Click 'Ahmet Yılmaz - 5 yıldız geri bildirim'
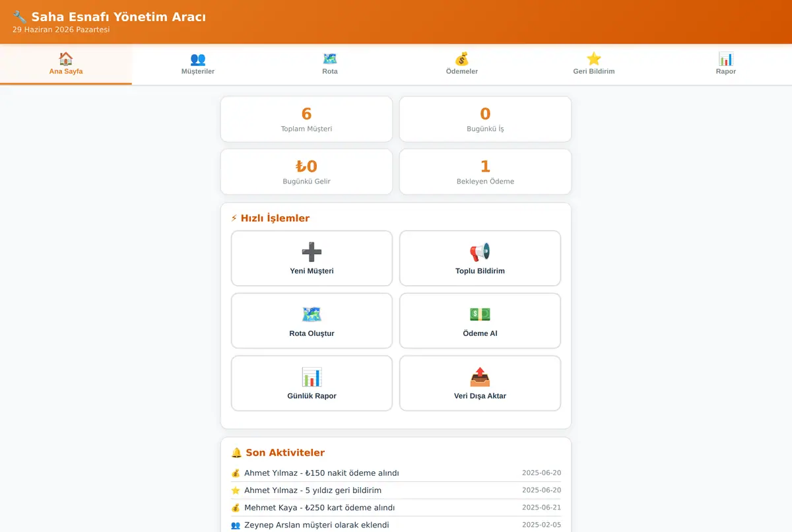This screenshot has width=792, height=532. pyautogui.click(x=313, y=490)
